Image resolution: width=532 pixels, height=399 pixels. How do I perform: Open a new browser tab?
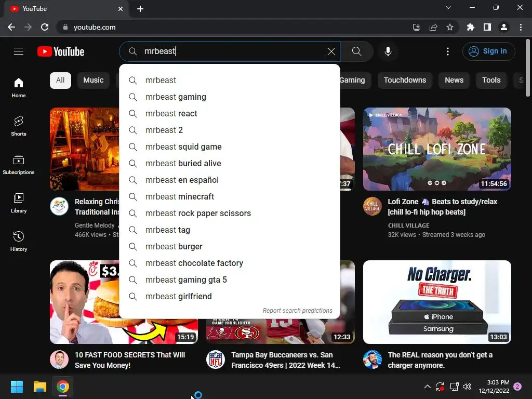pyautogui.click(x=140, y=9)
